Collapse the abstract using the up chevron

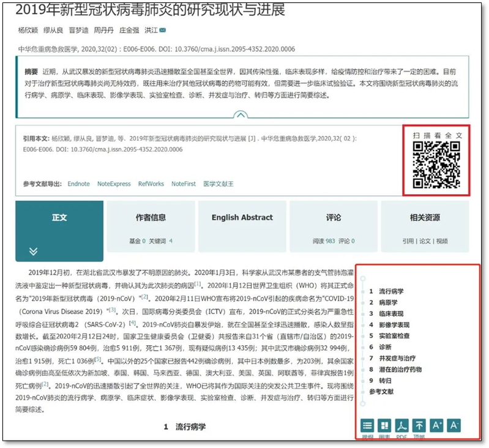point(242,114)
